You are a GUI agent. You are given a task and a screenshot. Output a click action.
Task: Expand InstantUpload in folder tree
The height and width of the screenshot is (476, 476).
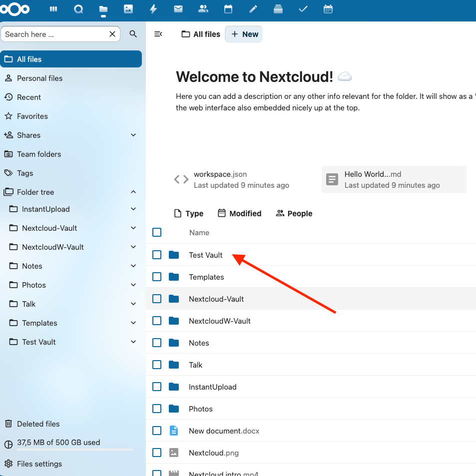(x=133, y=209)
